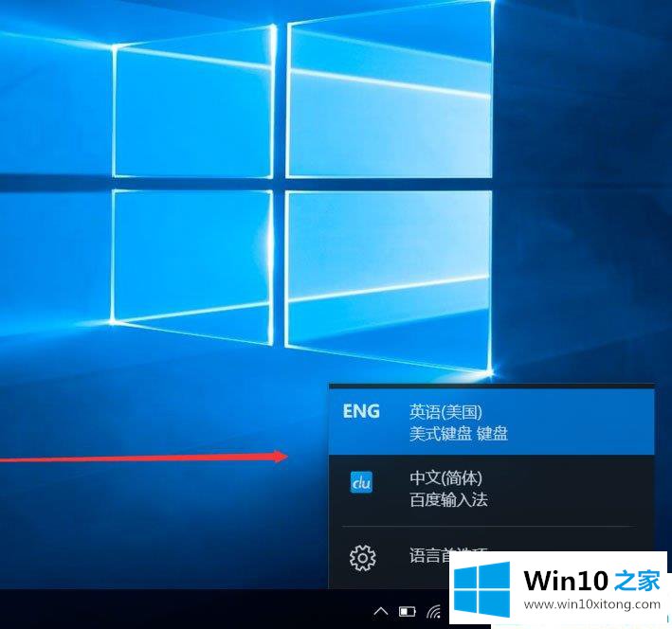Open Wi-Fi network tray icon
Viewport: 672px width, 629px height.
pyautogui.click(x=434, y=611)
